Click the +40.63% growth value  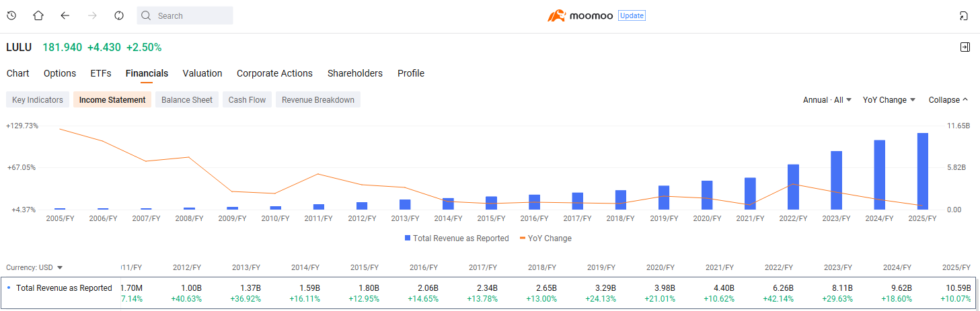(186, 299)
